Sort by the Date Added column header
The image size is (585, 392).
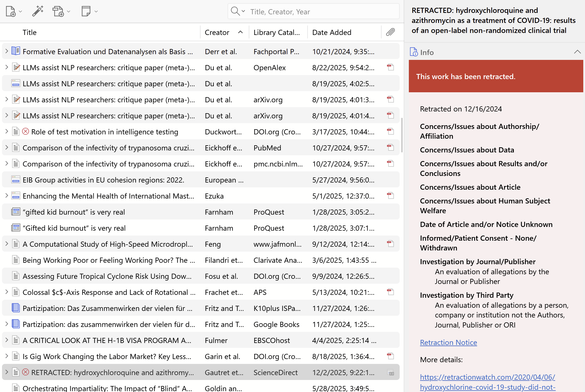coord(332,32)
